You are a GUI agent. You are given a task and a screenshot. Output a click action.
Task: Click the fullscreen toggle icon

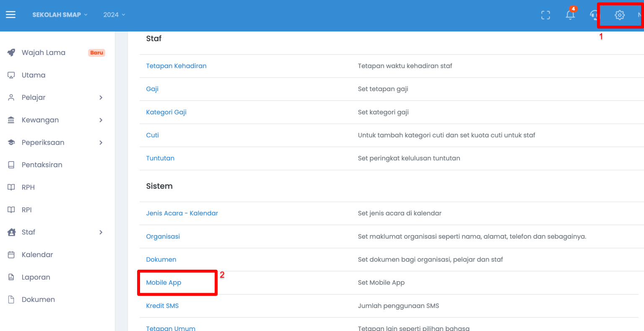545,15
